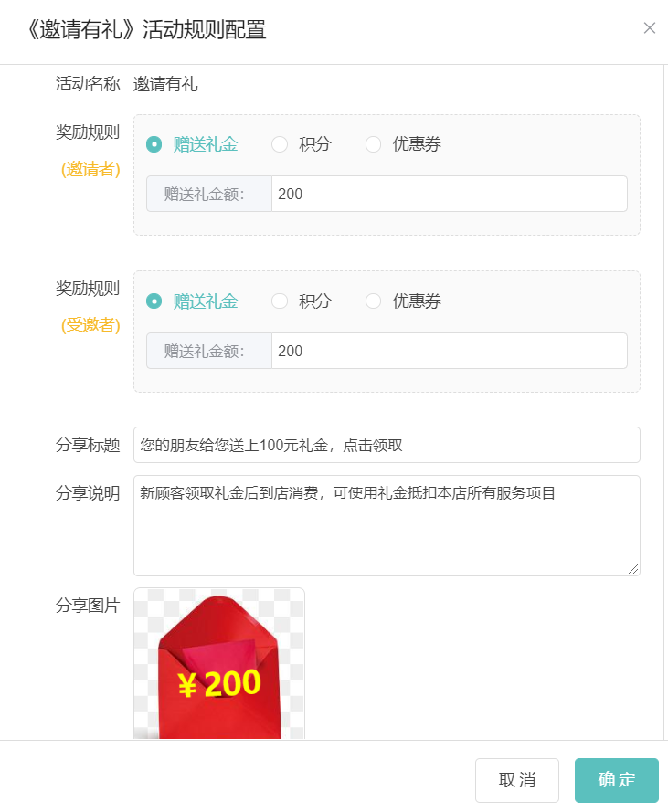Open the red envelope share image

219,663
